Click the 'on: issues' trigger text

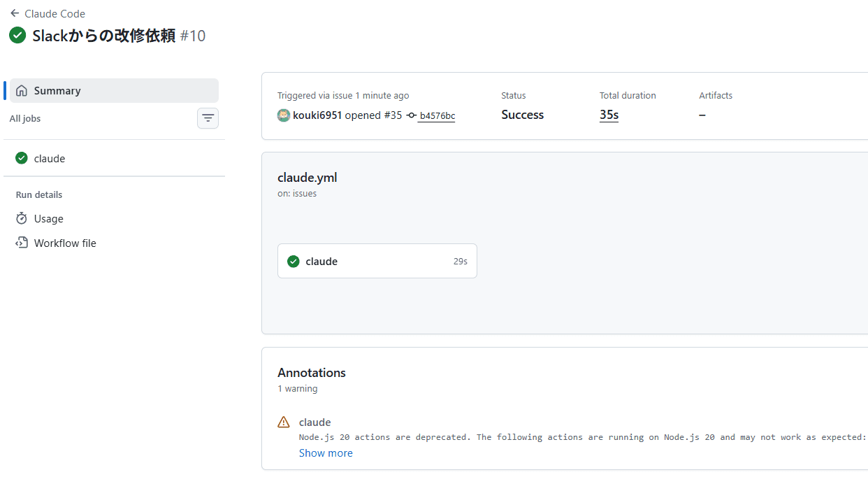coord(297,194)
